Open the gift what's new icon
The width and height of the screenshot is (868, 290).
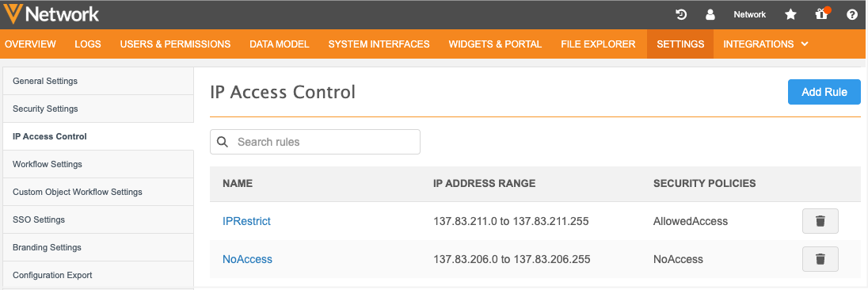pos(821,14)
